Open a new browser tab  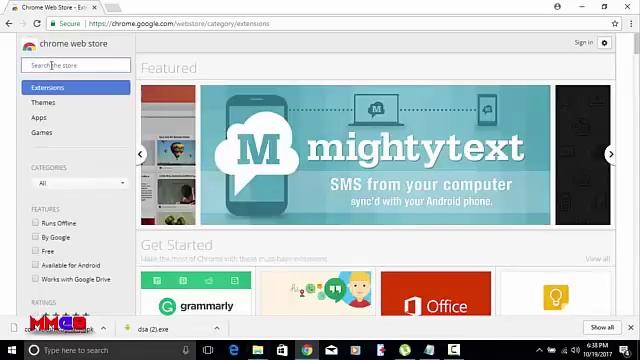pos(113,7)
